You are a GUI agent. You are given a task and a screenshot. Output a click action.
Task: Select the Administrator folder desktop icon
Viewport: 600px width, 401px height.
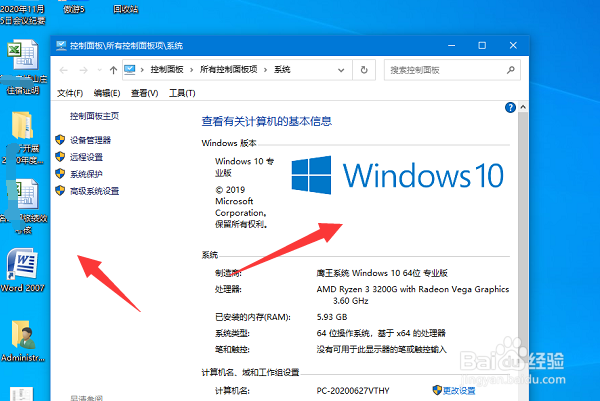[23, 341]
